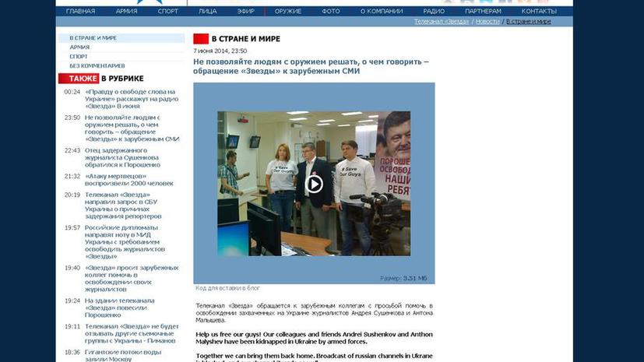This screenshot has width=644, height=362.
Task: Click the Размер: 3.51 Мб label
Action: [403, 278]
